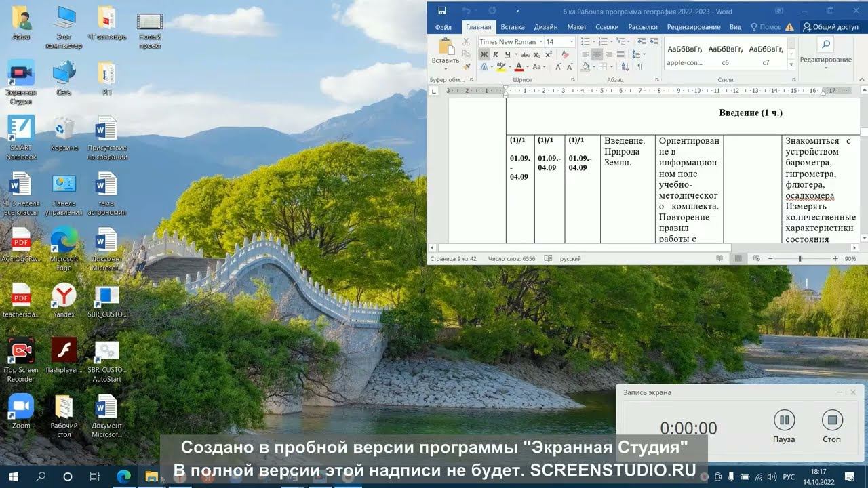Click Clear Formatting eraser icon

pos(565,54)
